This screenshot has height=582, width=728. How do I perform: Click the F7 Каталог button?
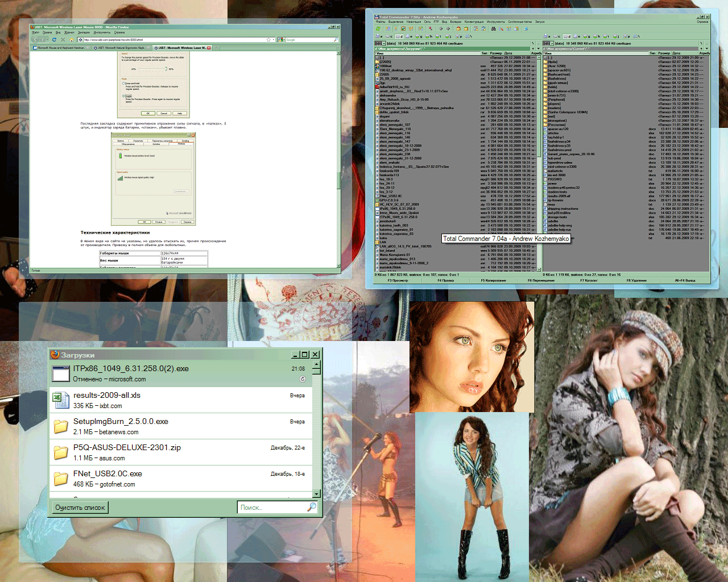coord(589,280)
